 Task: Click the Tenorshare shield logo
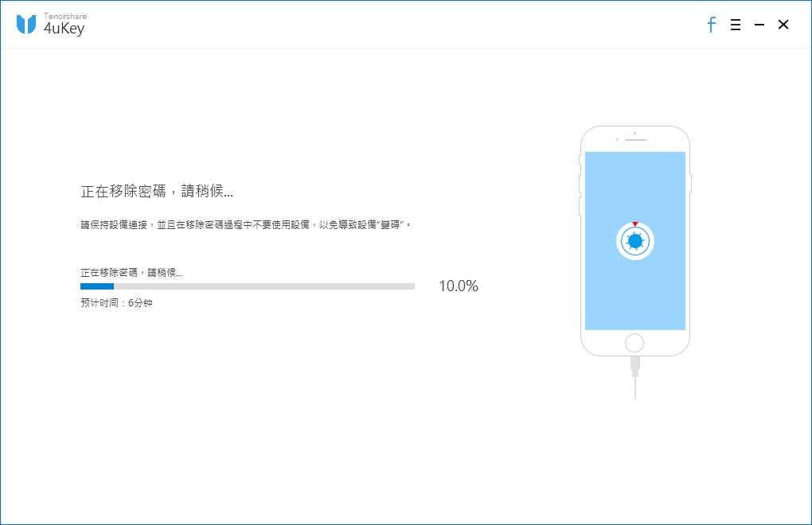tap(26, 25)
